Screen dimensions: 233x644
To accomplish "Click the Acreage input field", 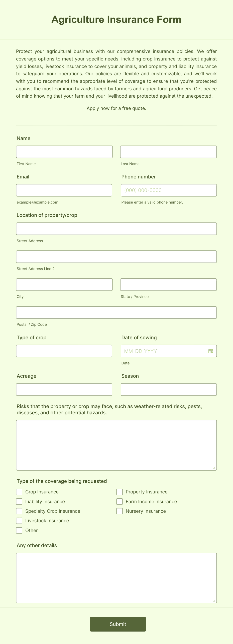I will click(64, 389).
